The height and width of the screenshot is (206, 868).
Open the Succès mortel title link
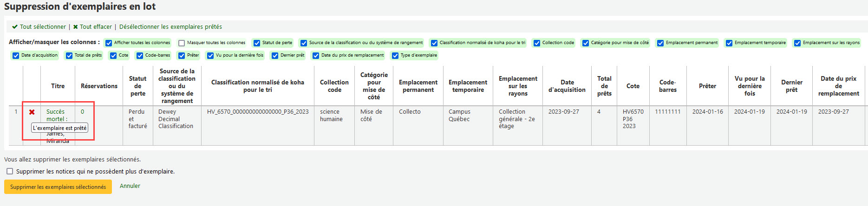click(x=55, y=112)
